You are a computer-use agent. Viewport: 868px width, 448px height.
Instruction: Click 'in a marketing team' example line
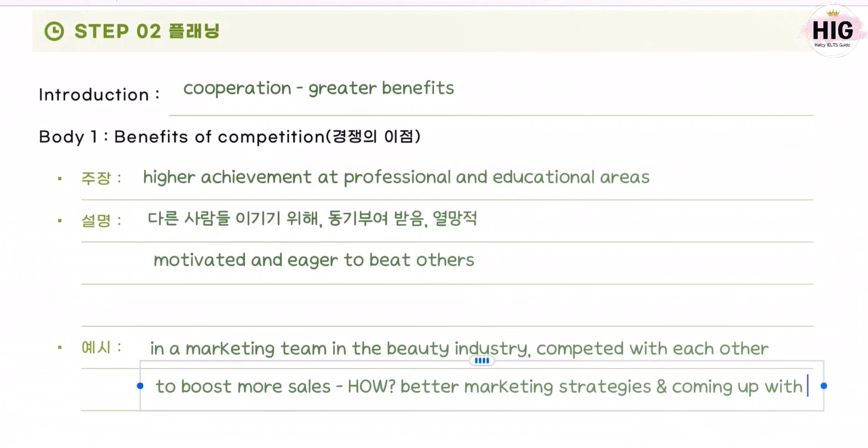pyautogui.click(x=459, y=348)
